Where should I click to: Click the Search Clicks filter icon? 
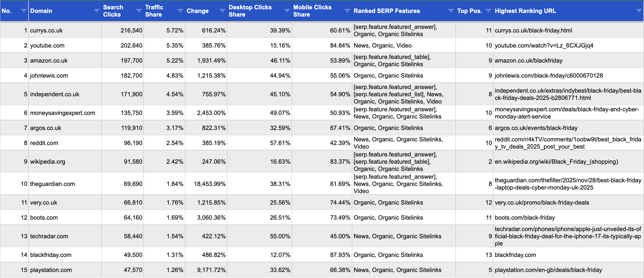138,11
